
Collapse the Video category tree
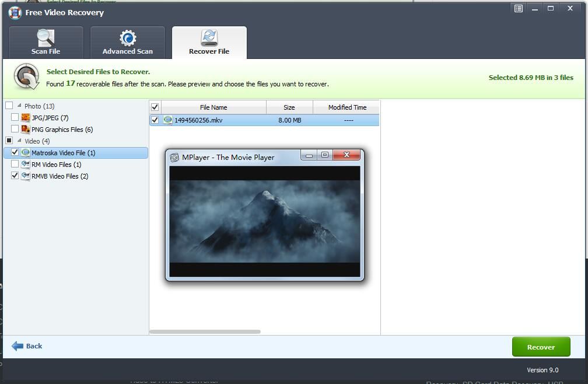(19, 141)
